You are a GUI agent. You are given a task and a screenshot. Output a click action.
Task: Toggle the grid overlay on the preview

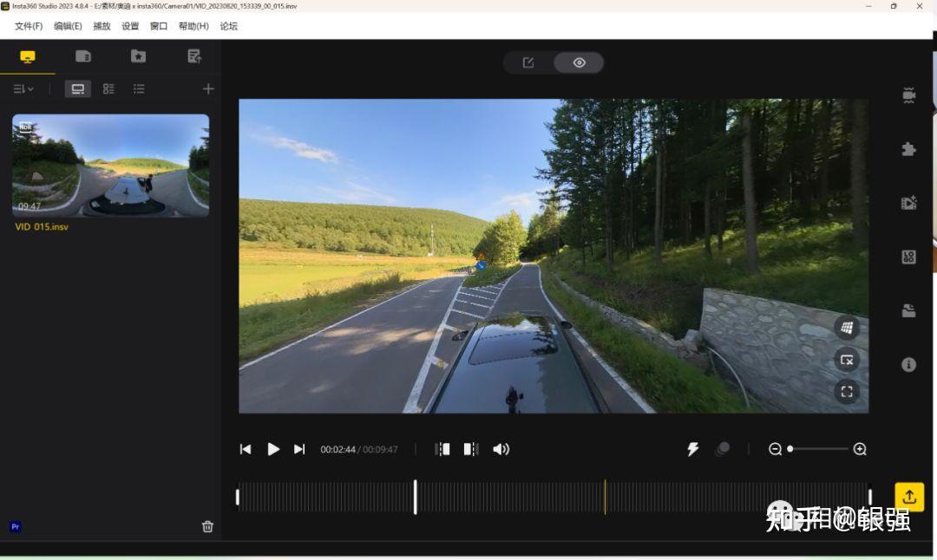(846, 328)
